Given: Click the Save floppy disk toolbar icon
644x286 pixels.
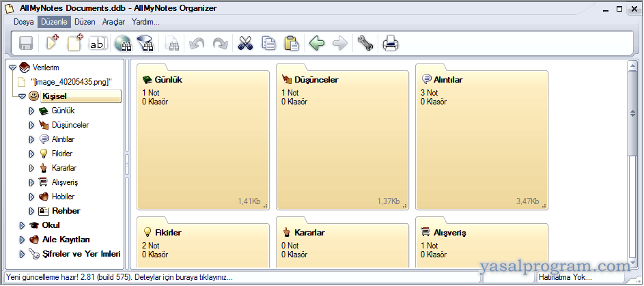Looking at the screenshot, I should [x=26, y=44].
